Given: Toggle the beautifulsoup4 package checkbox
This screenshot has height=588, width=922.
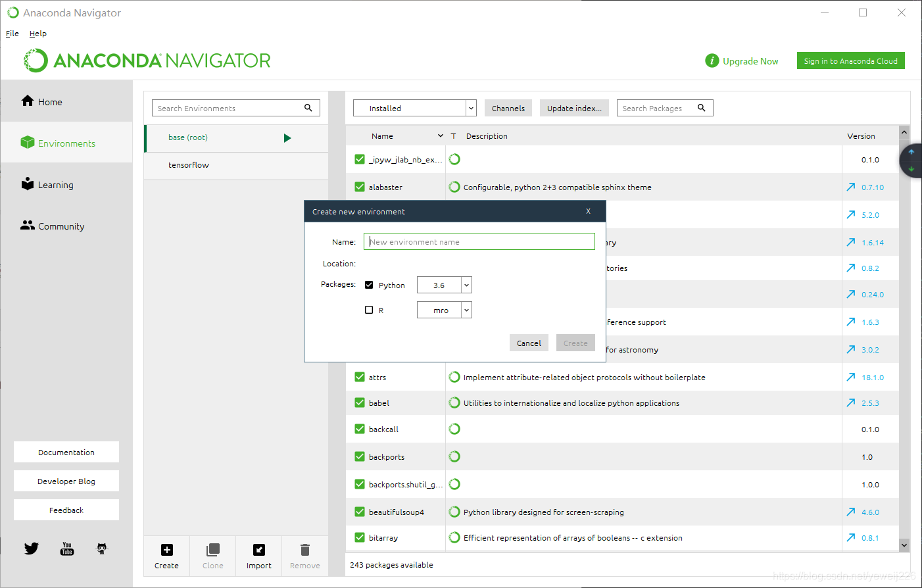Looking at the screenshot, I should (x=360, y=512).
